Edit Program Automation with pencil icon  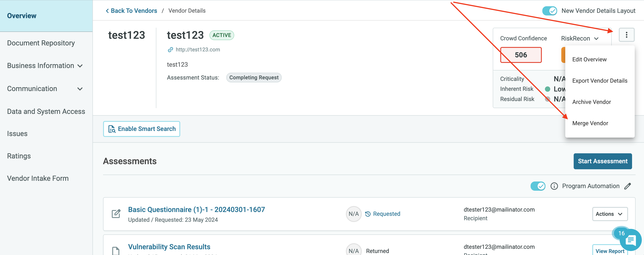pyautogui.click(x=627, y=186)
